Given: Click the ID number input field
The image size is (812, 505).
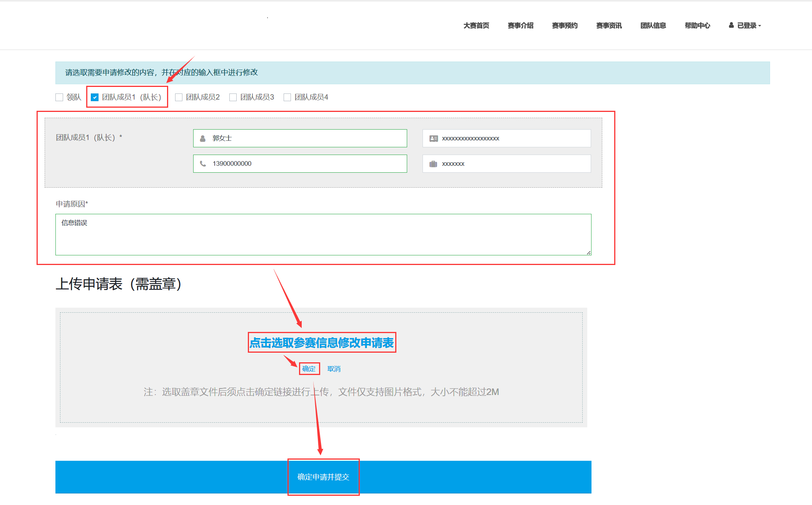Looking at the screenshot, I should tap(506, 138).
